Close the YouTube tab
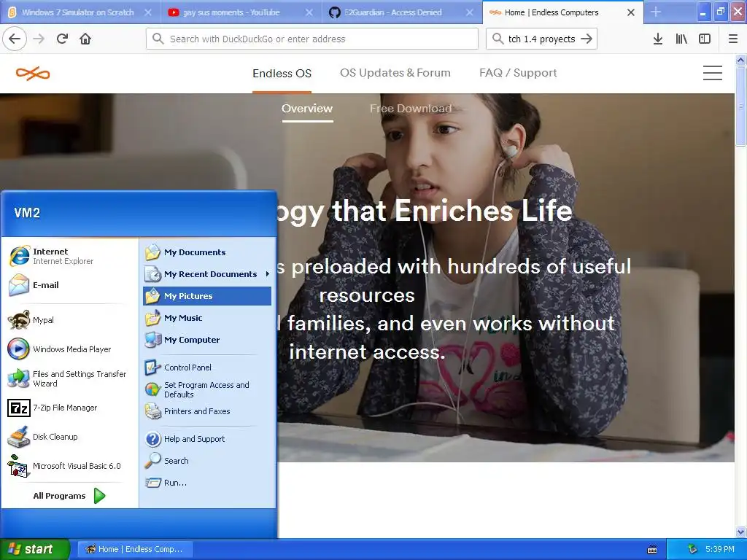 (x=309, y=12)
